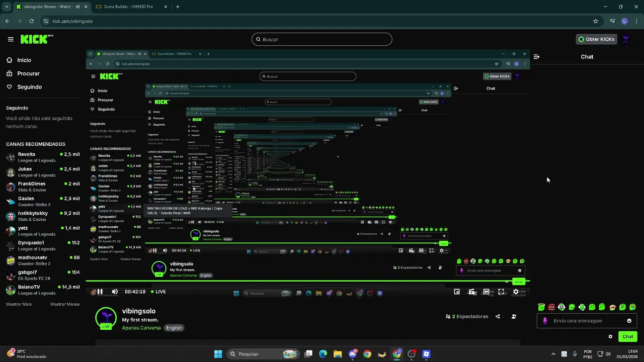Toggle theater mode in player
The width and height of the screenshot is (644, 362).
(x=487, y=292)
